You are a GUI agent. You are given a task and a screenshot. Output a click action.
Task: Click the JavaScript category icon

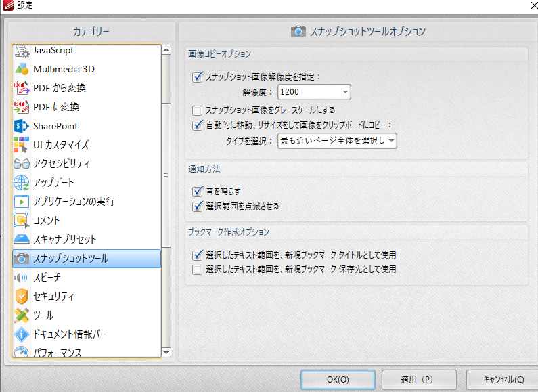22,51
